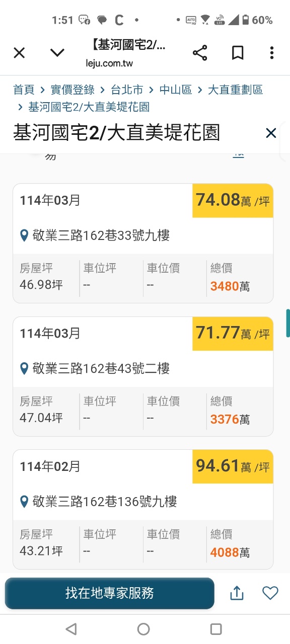
Task: Click 找在地專家服務 button
Action: [110, 593]
